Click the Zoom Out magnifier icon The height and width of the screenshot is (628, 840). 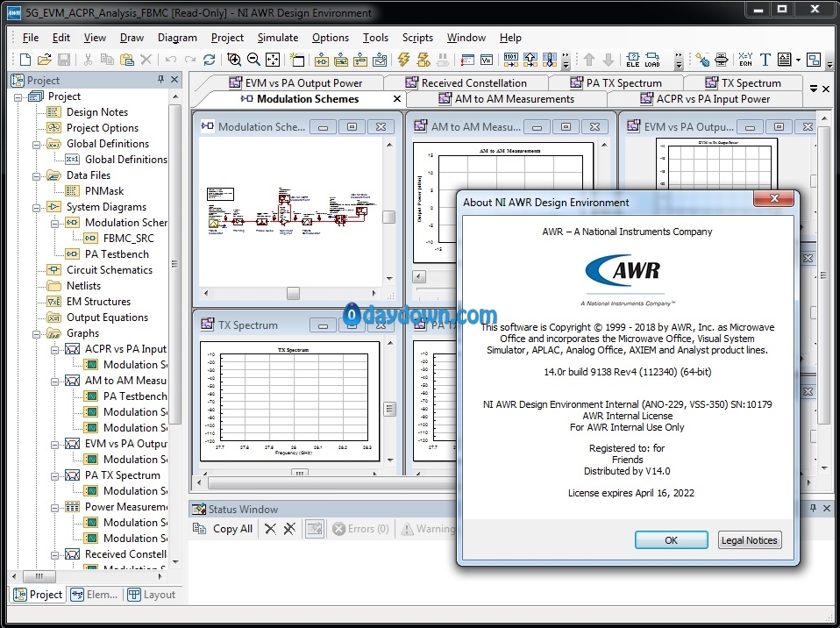tap(253, 60)
